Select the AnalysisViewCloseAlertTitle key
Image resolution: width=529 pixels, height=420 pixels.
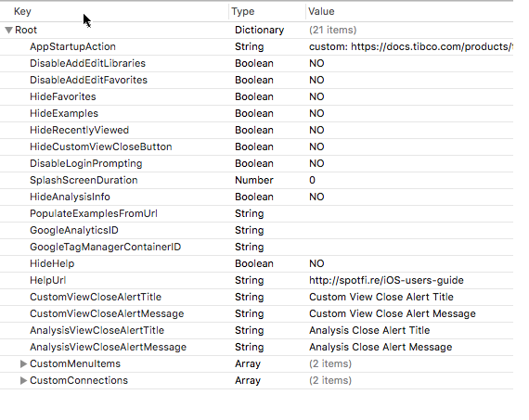click(97, 330)
